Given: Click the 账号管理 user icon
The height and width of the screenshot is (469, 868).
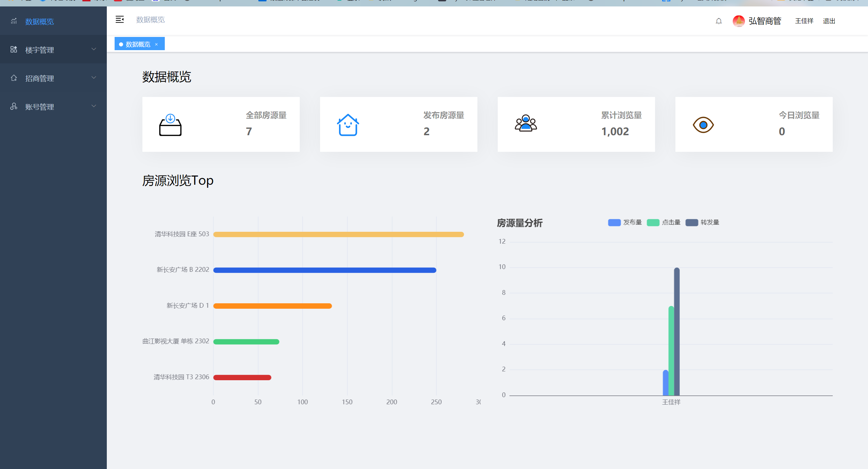Looking at the screenshot, I should click(x=14, y=106).
